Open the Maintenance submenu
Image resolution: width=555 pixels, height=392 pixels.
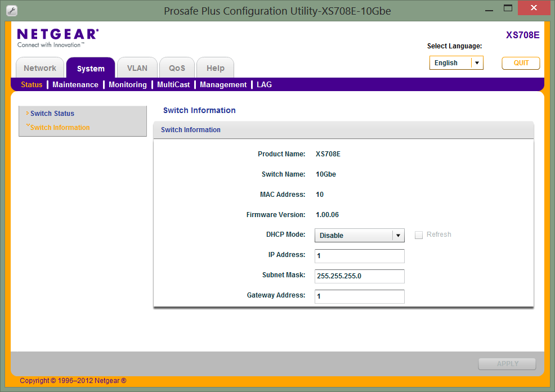coord(75,84)
